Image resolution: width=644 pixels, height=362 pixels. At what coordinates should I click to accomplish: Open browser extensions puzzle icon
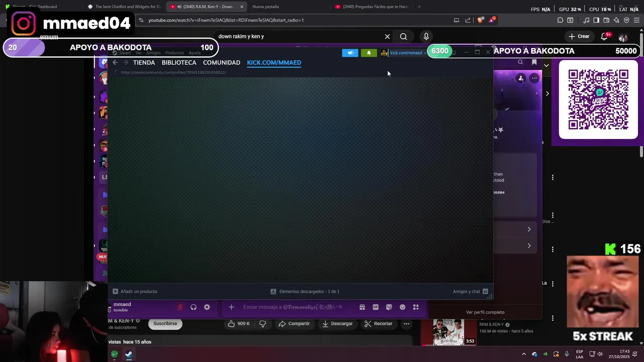pos(560,20)
